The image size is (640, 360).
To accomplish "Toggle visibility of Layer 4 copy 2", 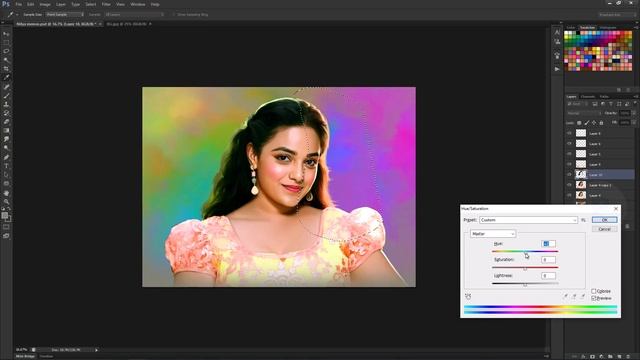I will coord(569,185).
